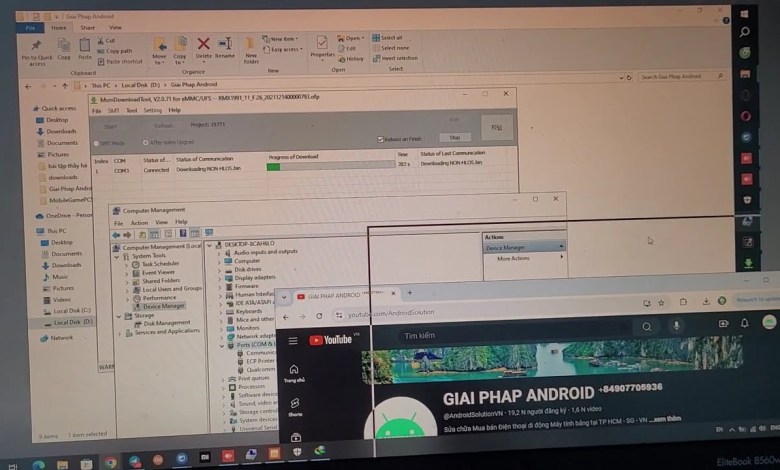
Task: Open the Share tab in Explorer ribbon
Action: (x=88, y=28)
